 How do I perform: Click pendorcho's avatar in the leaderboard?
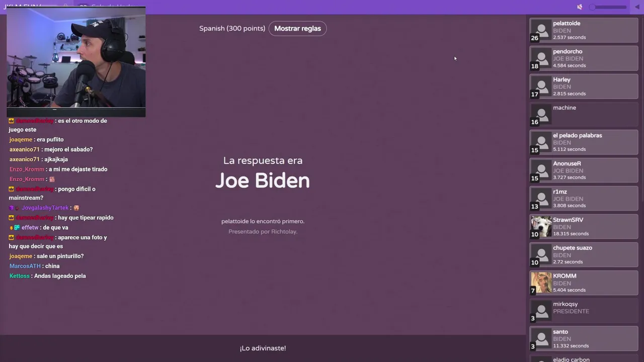pyautogui.click(x=541, y=58)
